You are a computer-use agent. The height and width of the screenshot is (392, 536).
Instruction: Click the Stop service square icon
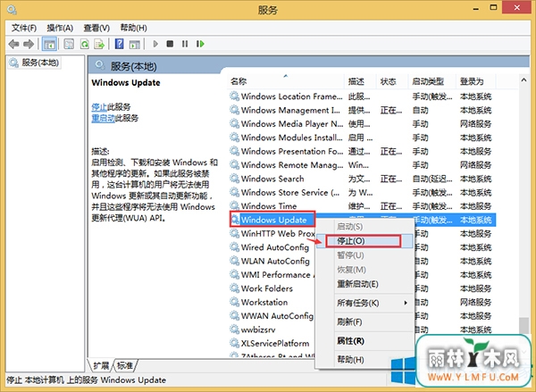pos(170,44)
